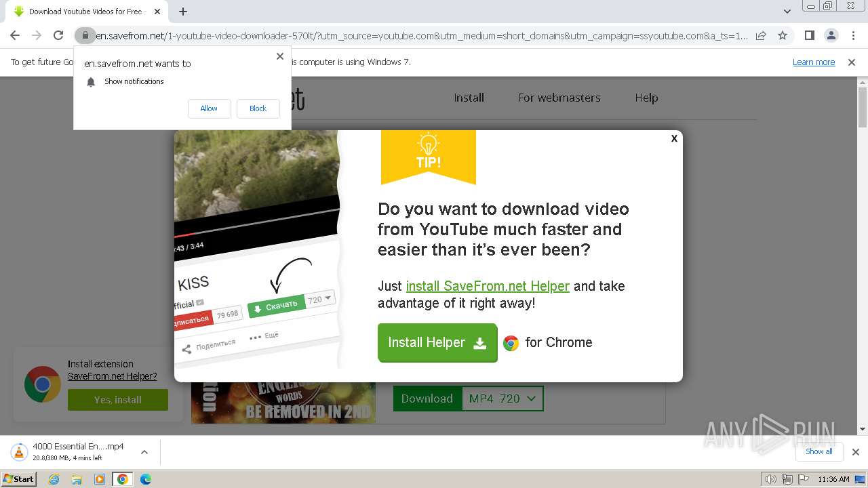This screenshot has width=868, height=488.
Task: Click the 11:36 AM clock
Action: [x=833, y=479]
